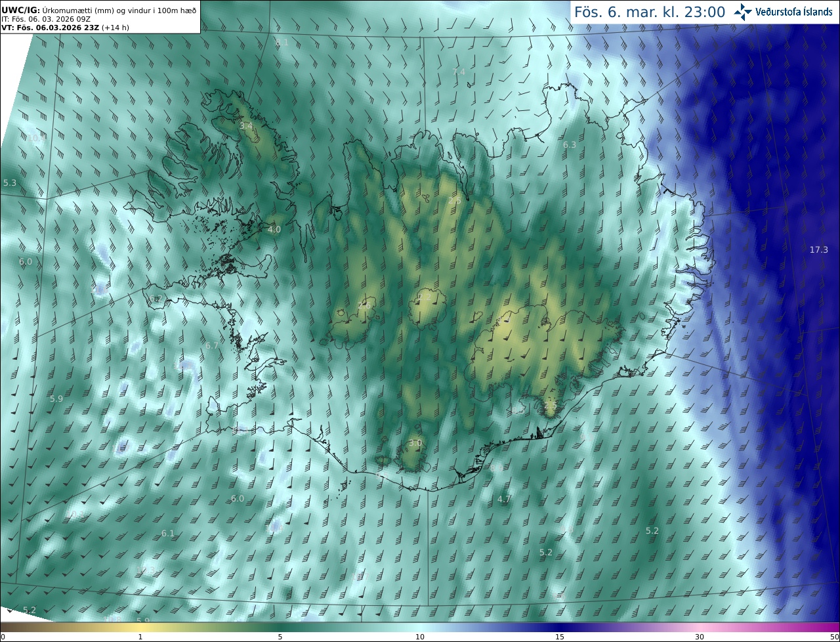Click the 3.4 value in the Westfjords
The image size is (840, 642).
[246, 125]
